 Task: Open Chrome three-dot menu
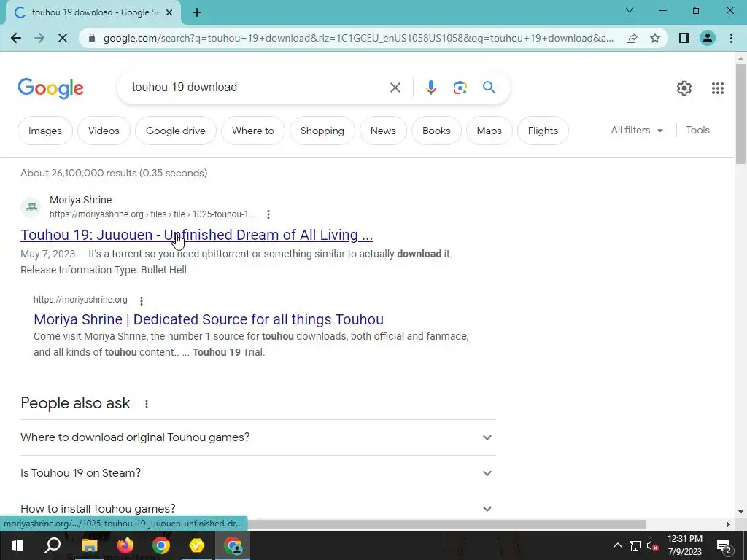click(x=731, y=38)
